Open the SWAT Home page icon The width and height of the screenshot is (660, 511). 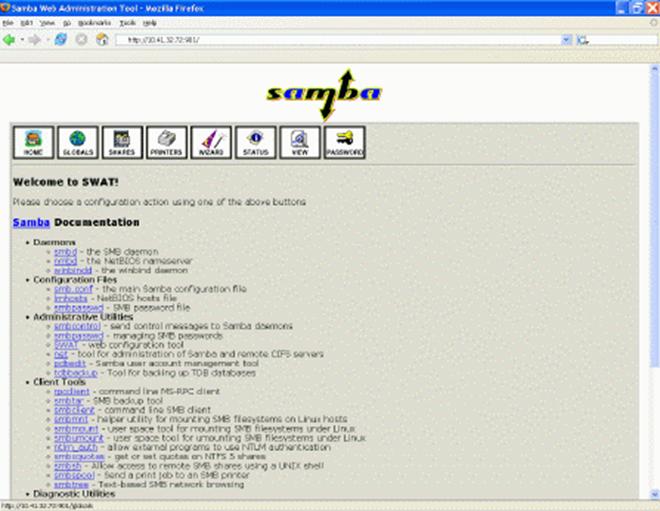pyautogui.click(x=34, y=142)
